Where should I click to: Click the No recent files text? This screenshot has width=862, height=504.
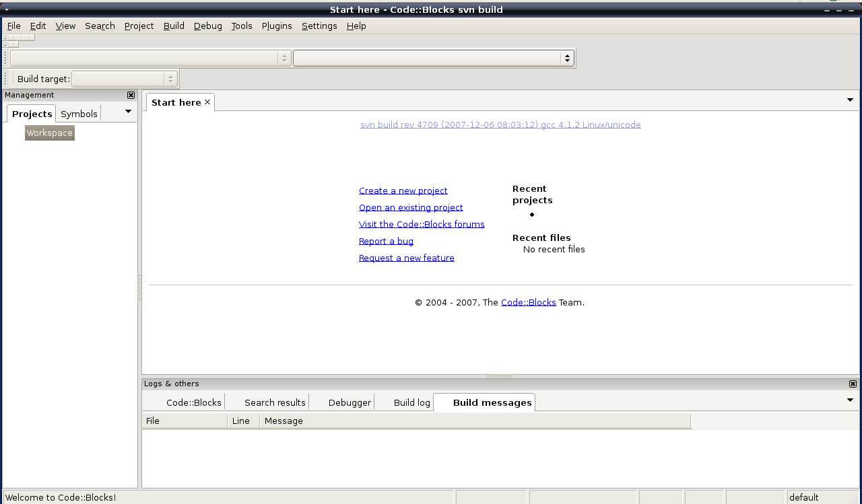pos(554,249)
